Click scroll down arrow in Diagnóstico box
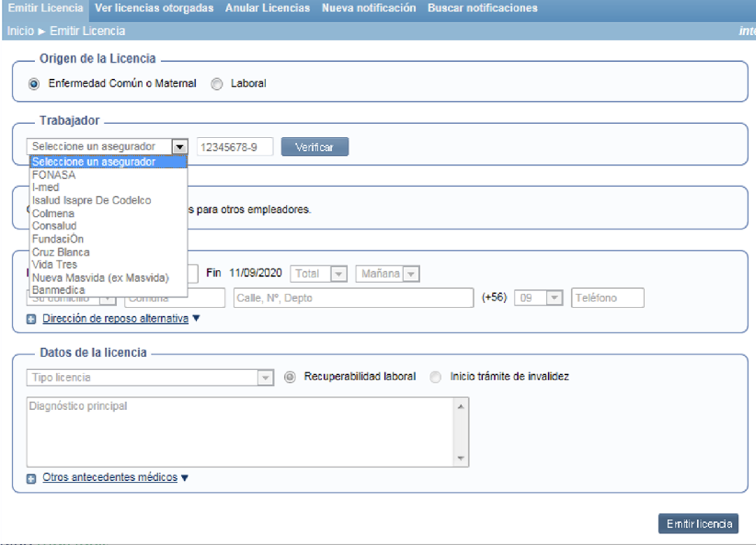 tap(461, 458)
